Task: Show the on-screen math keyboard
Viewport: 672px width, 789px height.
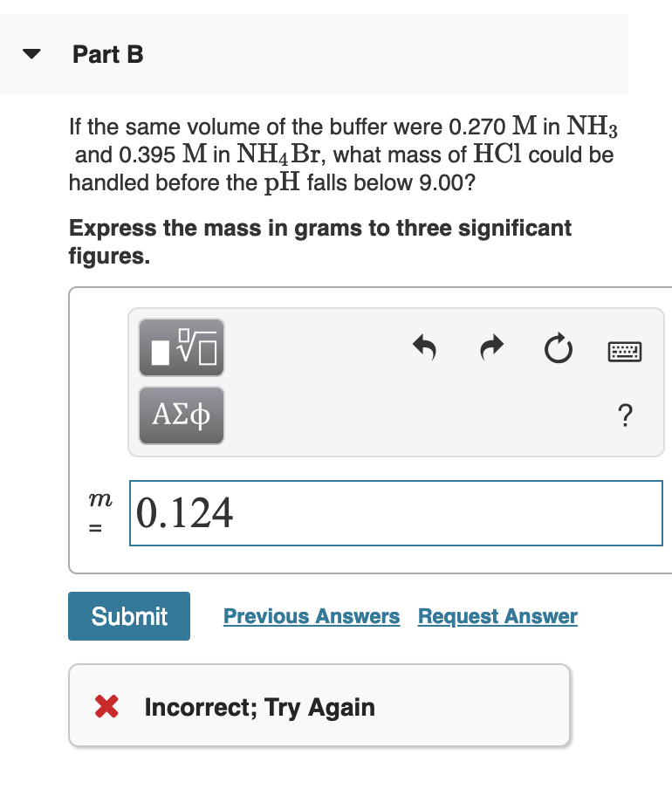Action: (624, 349)
